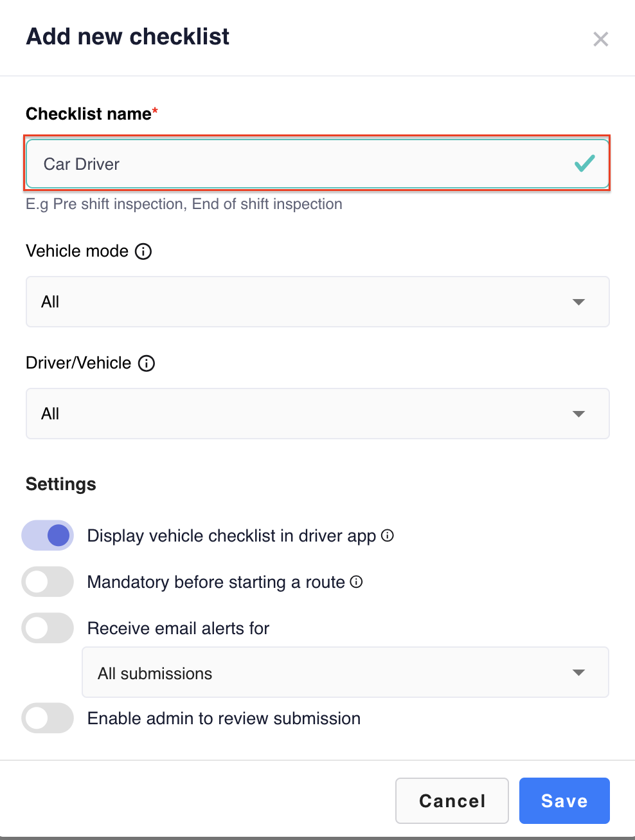
Task: Expand the All submissions dropdown
Action: tap(345, 672)
